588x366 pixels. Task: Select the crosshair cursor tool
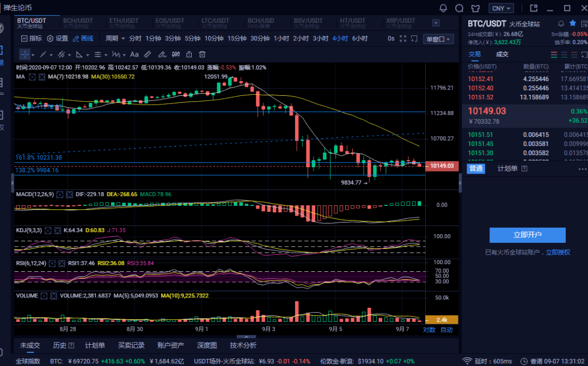24,54
